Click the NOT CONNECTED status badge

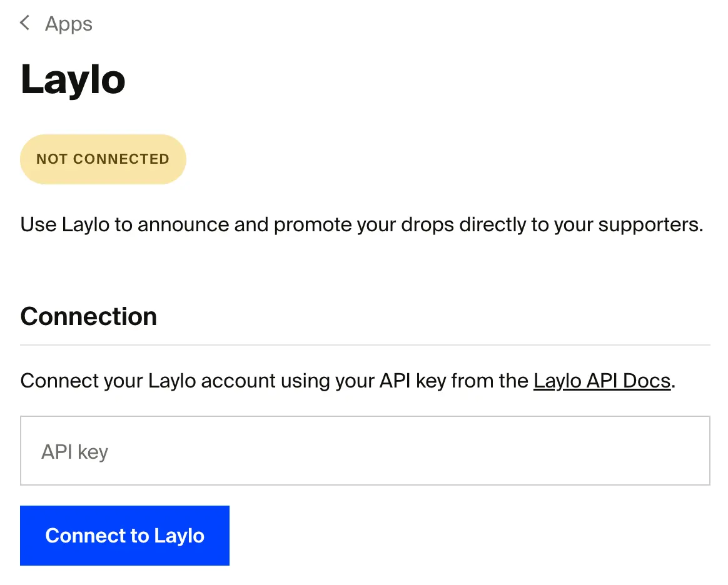point(103,159)
